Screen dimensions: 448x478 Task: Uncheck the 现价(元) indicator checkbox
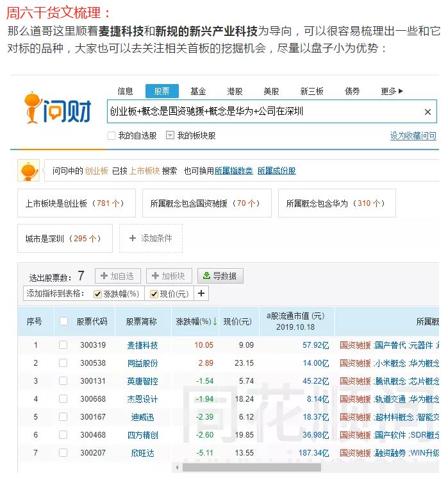(x=154, y=294)
